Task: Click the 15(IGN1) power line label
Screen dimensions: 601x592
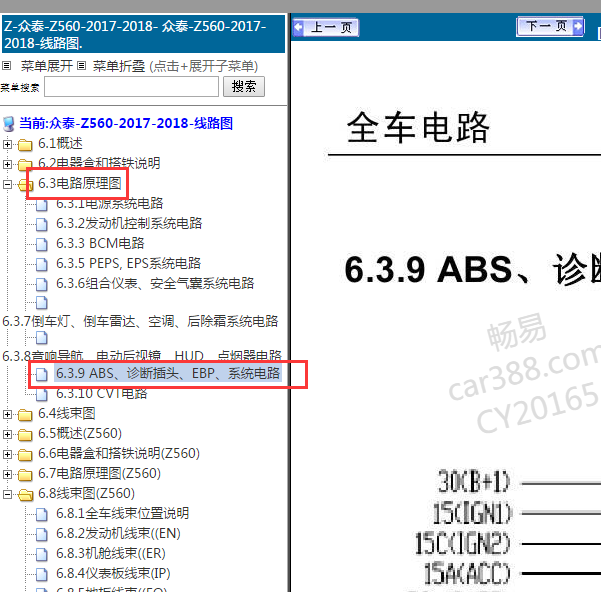Action: (472, 513)
